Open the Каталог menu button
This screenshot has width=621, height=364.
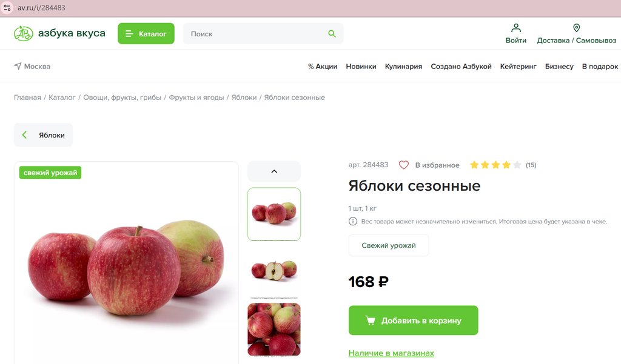pyautogui.click(x=146, y=34)
